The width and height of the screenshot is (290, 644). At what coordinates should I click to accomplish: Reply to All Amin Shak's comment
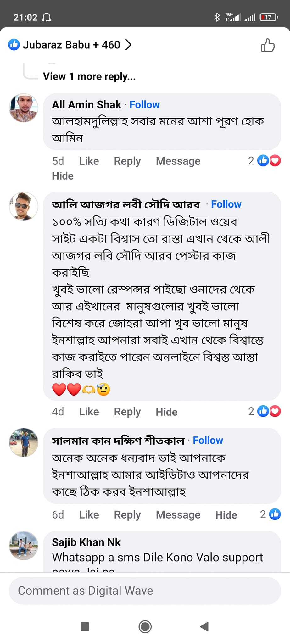click(127, 161)
